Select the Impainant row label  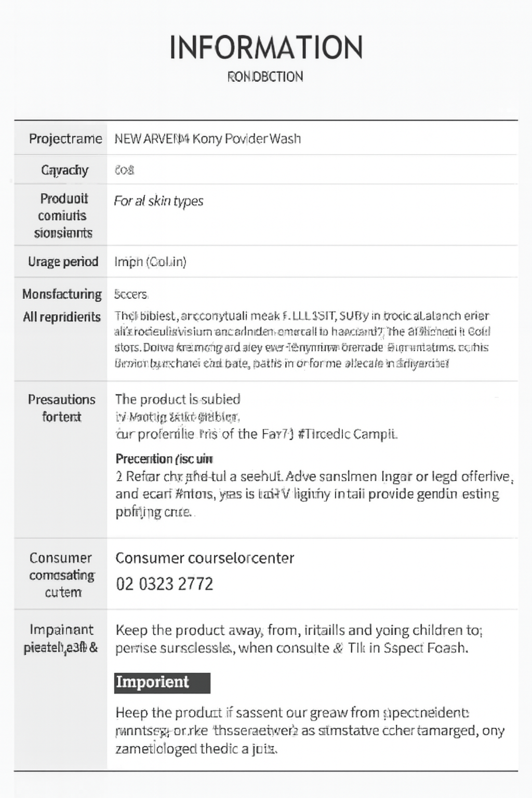[61, 639]
